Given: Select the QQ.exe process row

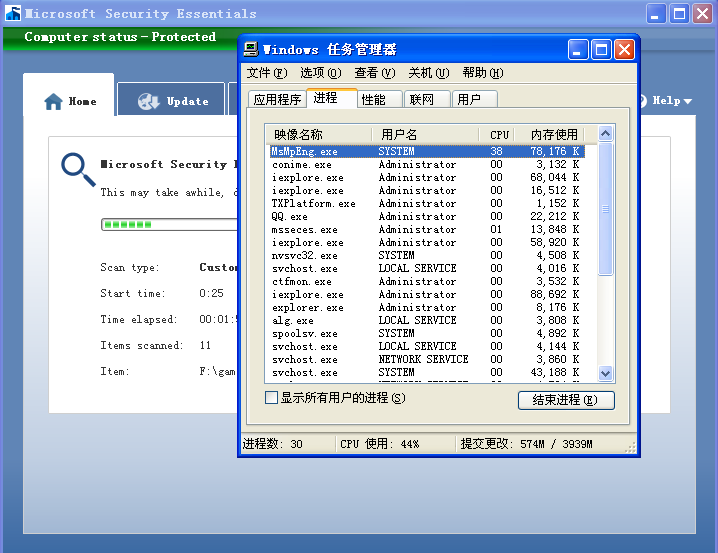Looking at the screenshot, I should [x=427, y=217].
